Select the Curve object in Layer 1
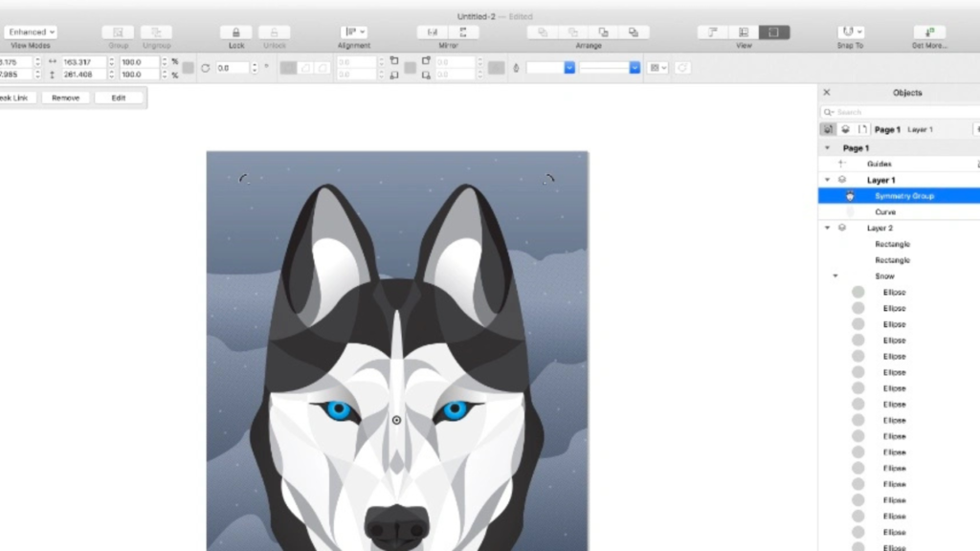980x551 pixels. pos(885,212)
